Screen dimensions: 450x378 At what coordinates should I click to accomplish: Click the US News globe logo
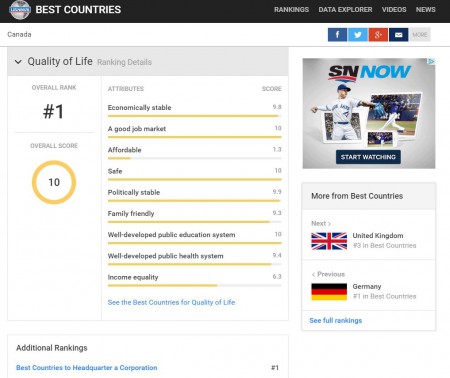click(x=20, y=10)
